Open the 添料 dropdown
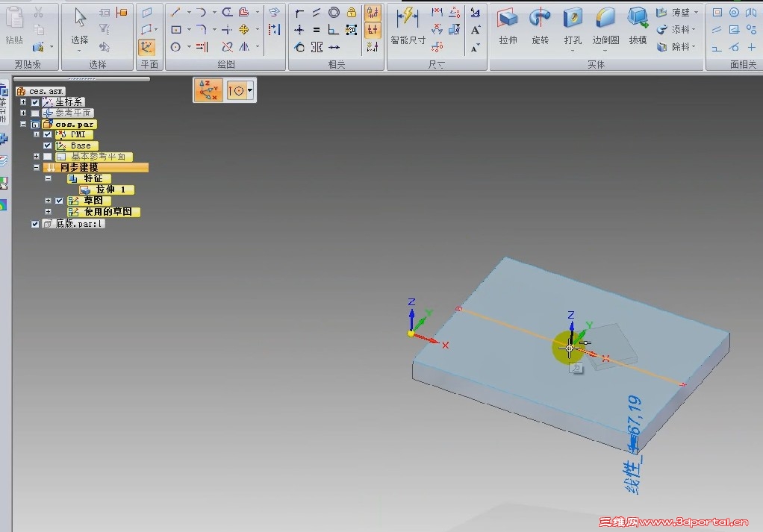 694,30
